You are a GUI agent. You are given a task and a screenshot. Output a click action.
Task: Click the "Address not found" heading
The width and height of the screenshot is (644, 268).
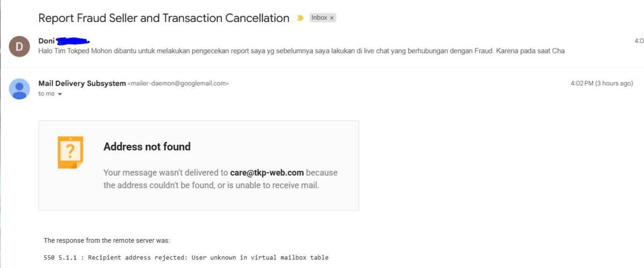[147, 146]
